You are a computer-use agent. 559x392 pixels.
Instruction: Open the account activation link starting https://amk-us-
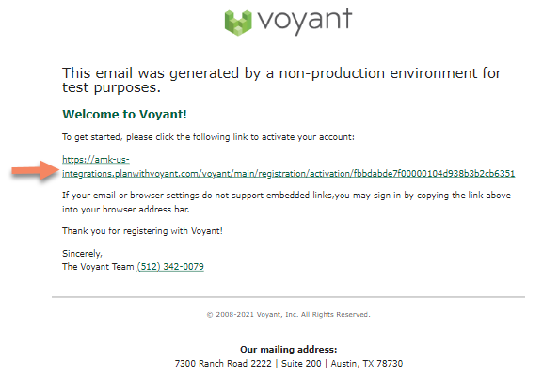(x=96, y=159)
